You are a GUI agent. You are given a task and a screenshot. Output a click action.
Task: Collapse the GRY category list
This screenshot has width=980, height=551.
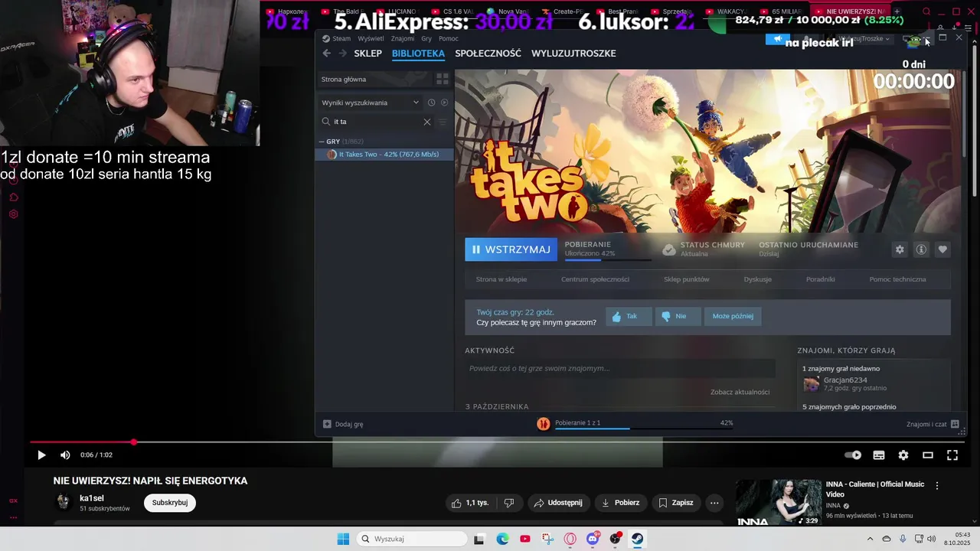coord(322,142)
